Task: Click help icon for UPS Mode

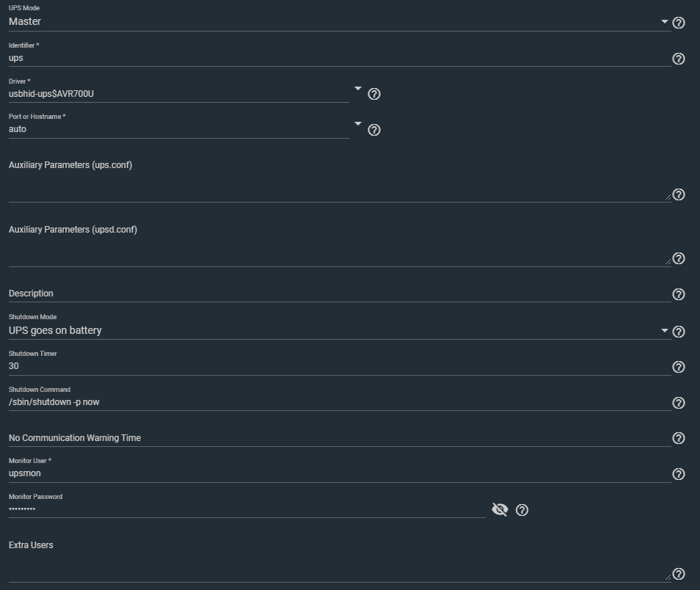Action: click(679, 23)
